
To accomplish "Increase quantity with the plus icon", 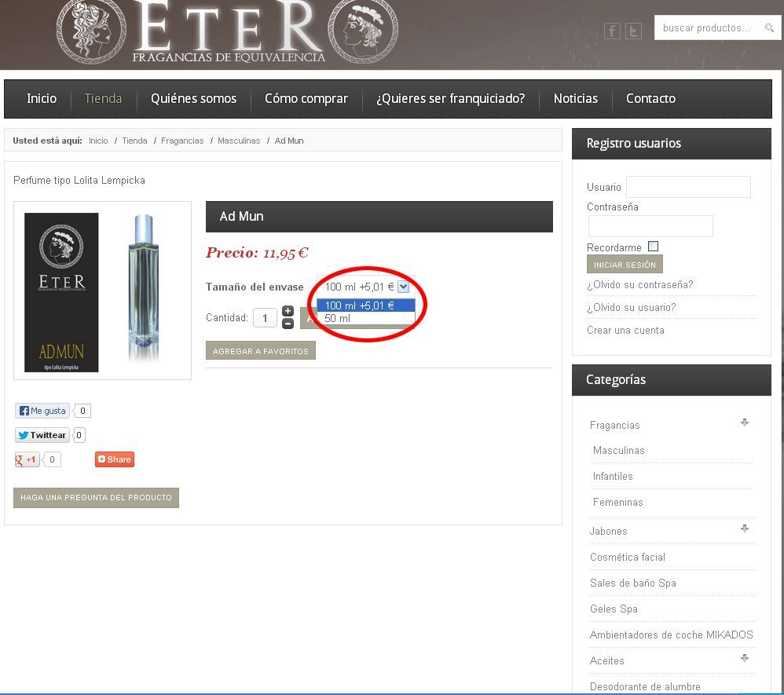I will (288, 311).
